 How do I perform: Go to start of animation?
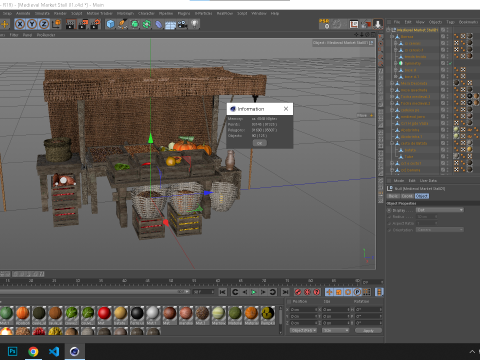click(x=223, y=292)
